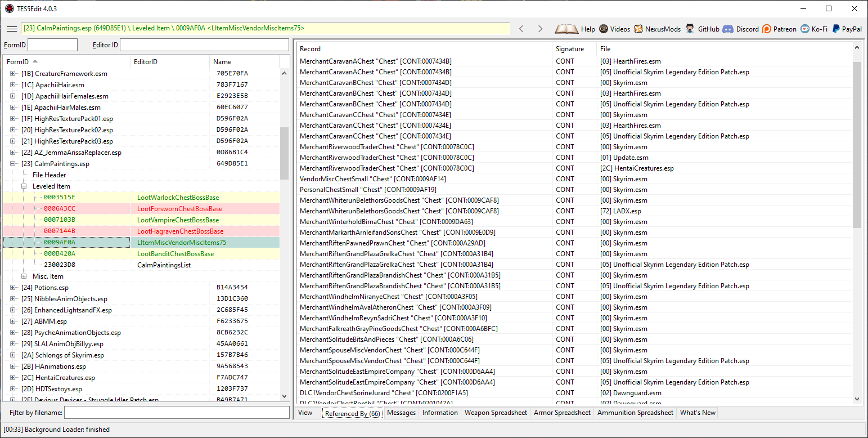Expand [22] AZ_JemmaArissaReplacer.esp node
868x438 pixels.
[13, 153]
